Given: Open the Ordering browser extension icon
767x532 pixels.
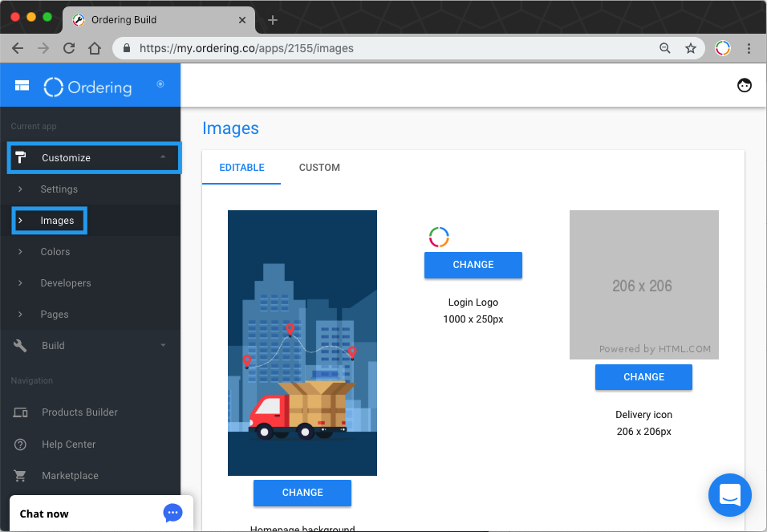Looking at the screenshot, I should pos(723,48).
